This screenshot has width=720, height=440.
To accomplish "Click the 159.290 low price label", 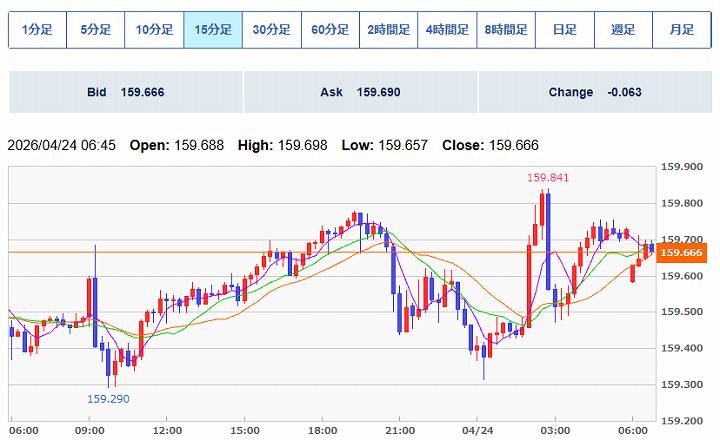I will tap(108, 398).
